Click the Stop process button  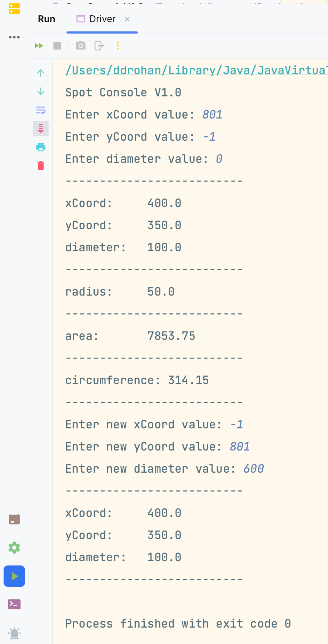coord(57,46)
